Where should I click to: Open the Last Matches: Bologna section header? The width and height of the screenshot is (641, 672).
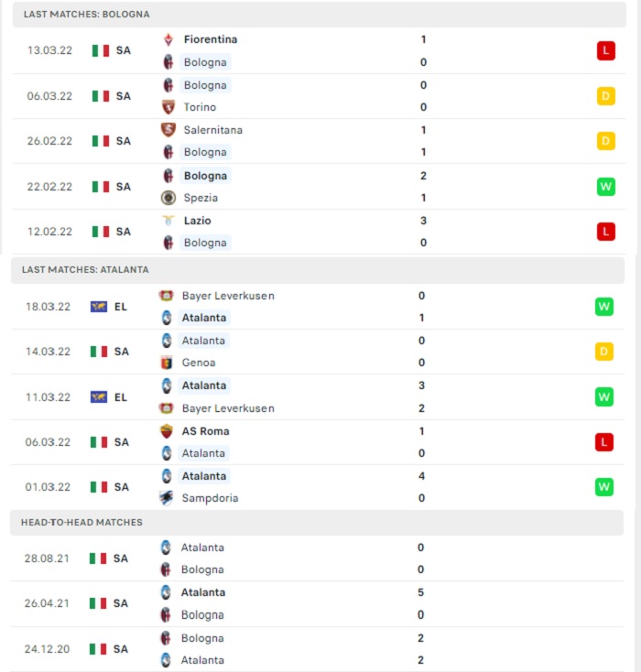[x=320, y=15]
